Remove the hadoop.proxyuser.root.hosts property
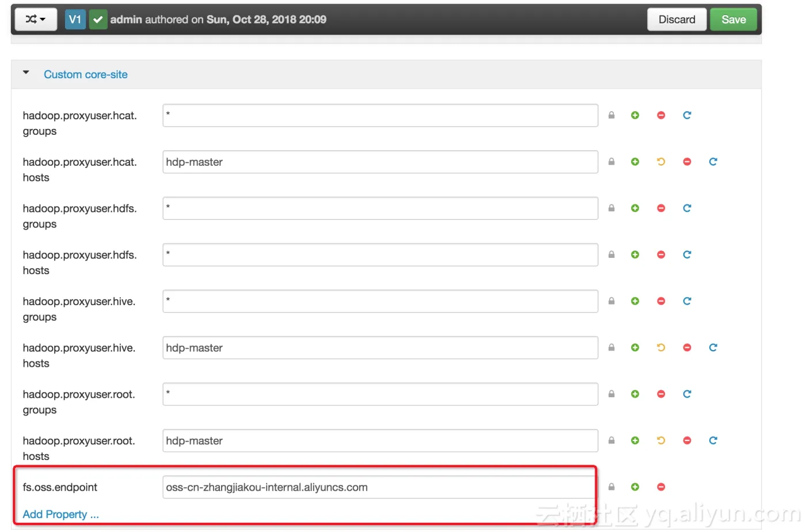Image resolution: width=806 pixels, height=532 pixels. click(x=687, y=440)
